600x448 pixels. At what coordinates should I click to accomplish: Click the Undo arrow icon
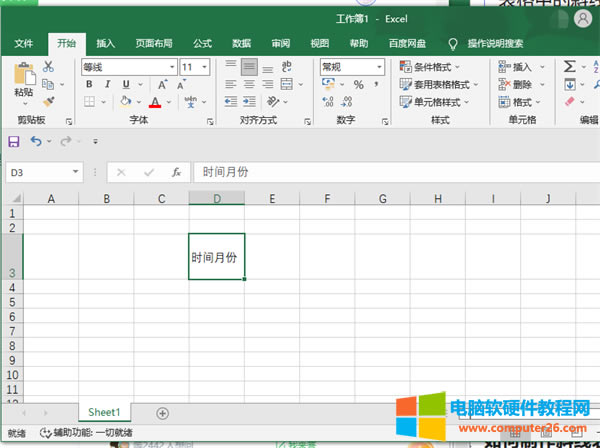tap(36, 142)
